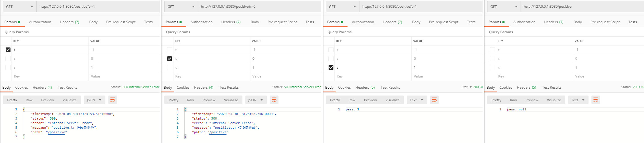
Task: Open the Authorization tab in the positive?t=1 request
Action: click(x=363, y=22)
